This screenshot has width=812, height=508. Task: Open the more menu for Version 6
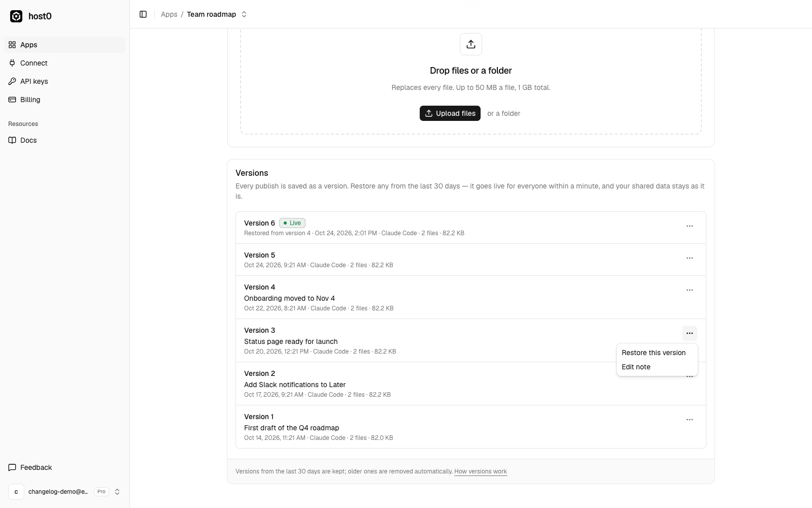tap(690, 226)
